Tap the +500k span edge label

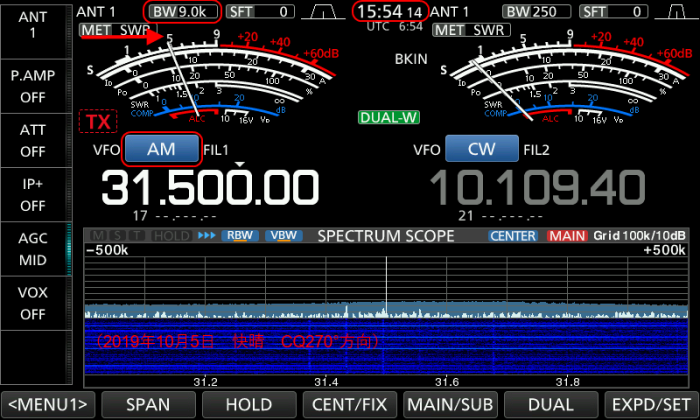tap(664, 250)
